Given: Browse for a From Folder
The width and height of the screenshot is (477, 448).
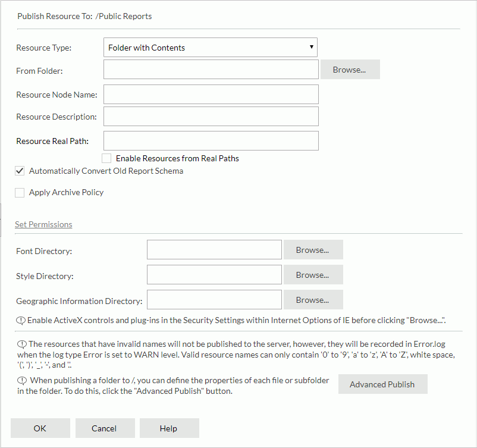Looking at the screenshot, I should (x=350, y=69).
